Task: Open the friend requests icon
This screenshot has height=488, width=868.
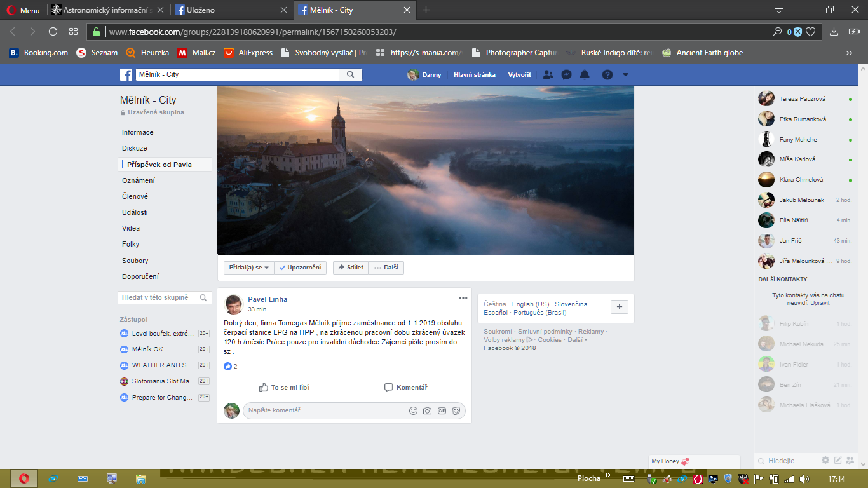Action: point(548,74)
